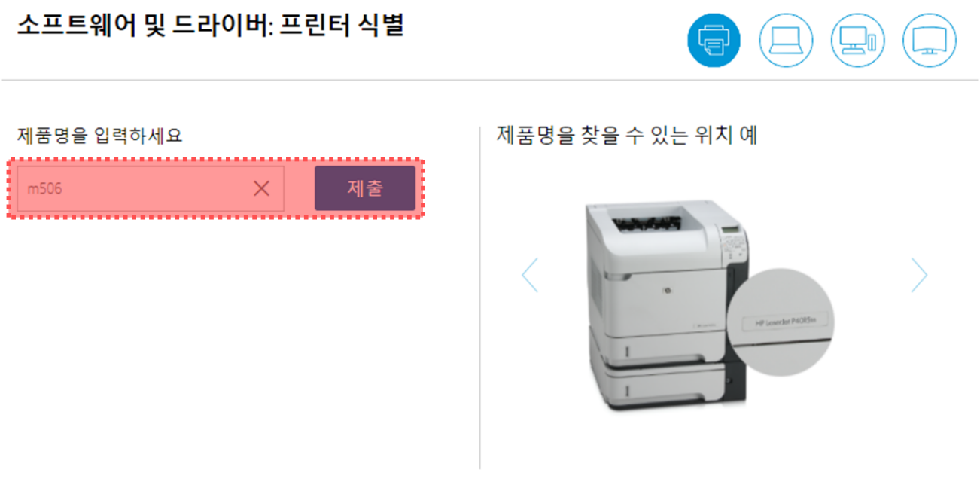Switch to the laptop product category icon
The image size is (980, 485).
click(786, 40)
